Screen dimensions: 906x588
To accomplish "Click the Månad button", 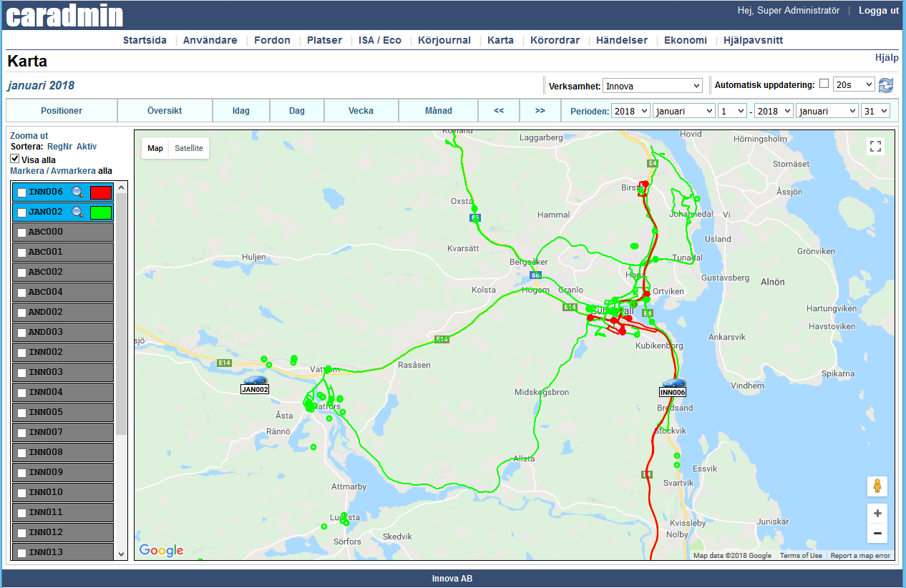I will (439, 111).
